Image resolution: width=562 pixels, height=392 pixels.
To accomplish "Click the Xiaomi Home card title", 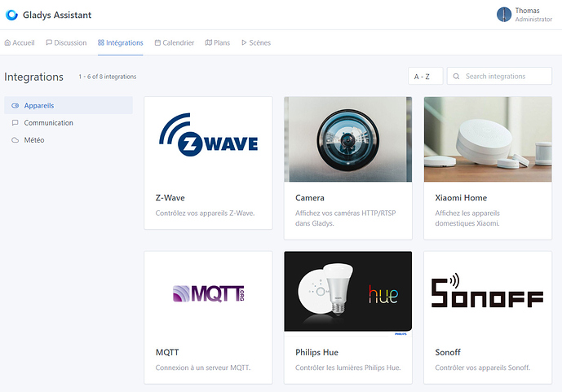I will [x=461, y=197].
